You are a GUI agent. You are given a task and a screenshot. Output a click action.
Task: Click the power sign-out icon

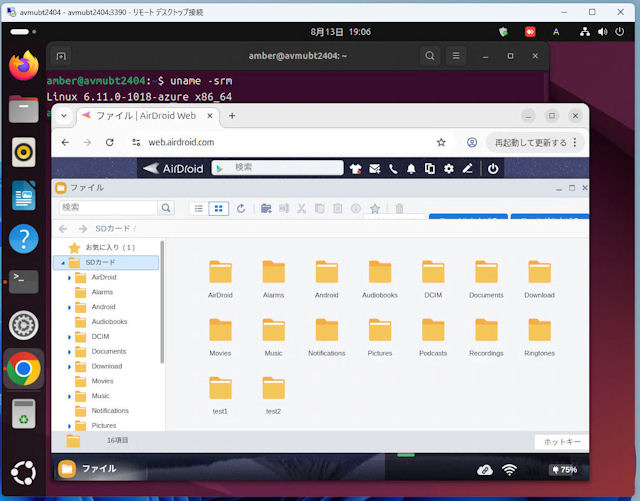point(493,169)
